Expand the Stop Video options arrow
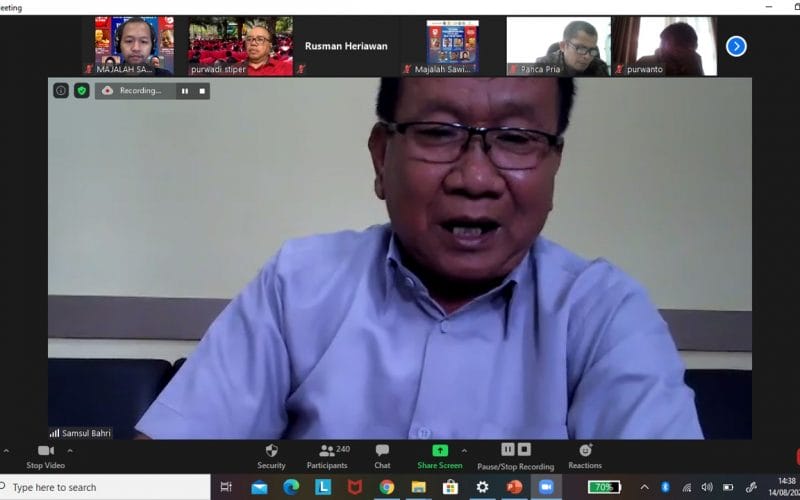 point(69,450)
